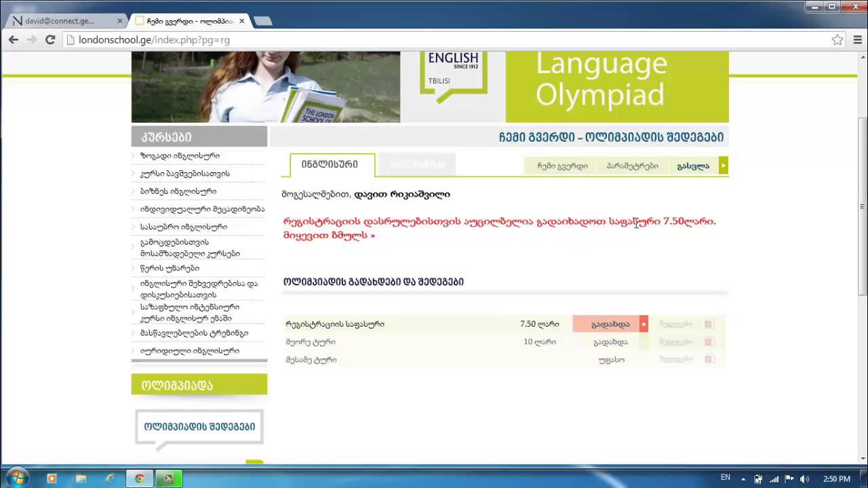868x488 pixels.
Task: Open გამოცდებისთვის მოსამზადებელი კურსები link
Action: pos(190,247)
